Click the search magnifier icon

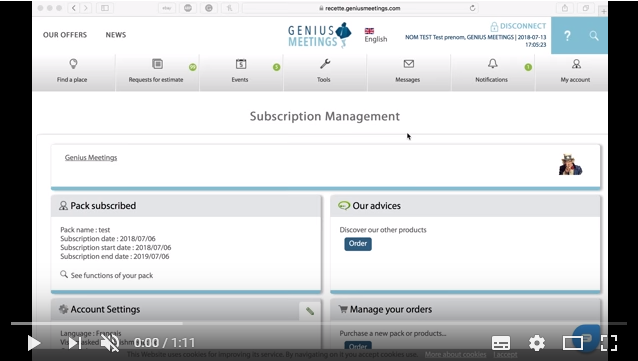594,36
